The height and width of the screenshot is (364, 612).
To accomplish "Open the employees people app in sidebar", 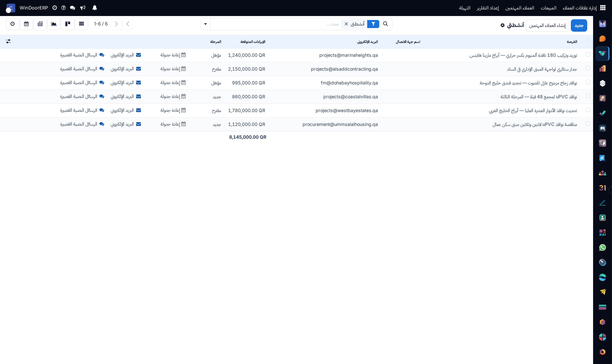I will (x=602, y=173).
